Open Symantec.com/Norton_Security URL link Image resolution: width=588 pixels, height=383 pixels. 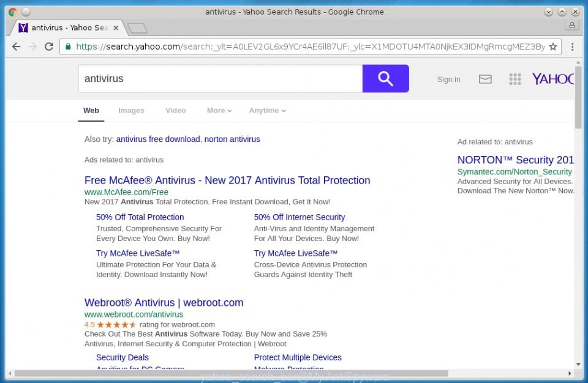pyautogui.click(x=514, y=172)
